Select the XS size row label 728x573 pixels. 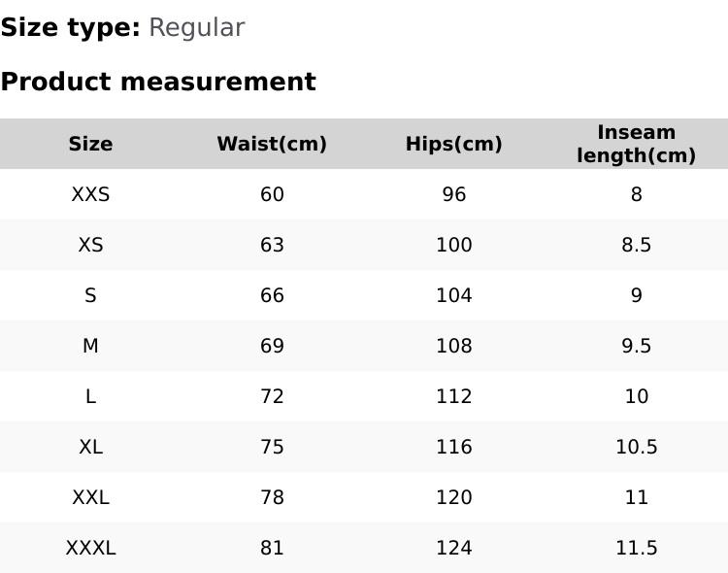[x=90, y=245]
